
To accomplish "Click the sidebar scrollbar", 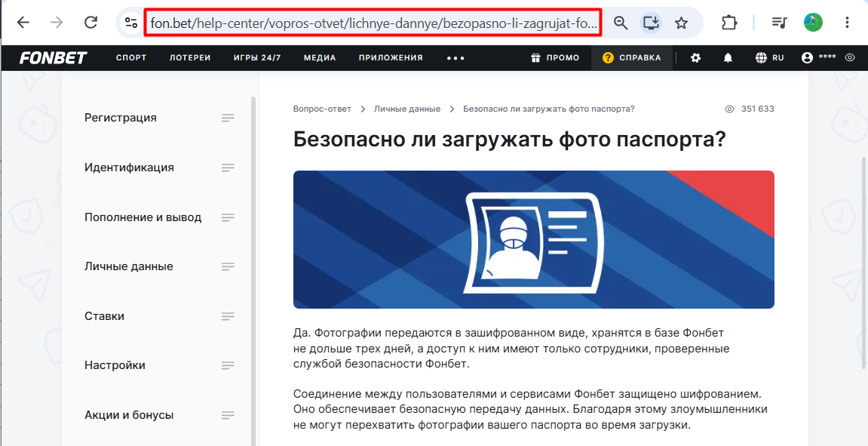I will [253, 272].
